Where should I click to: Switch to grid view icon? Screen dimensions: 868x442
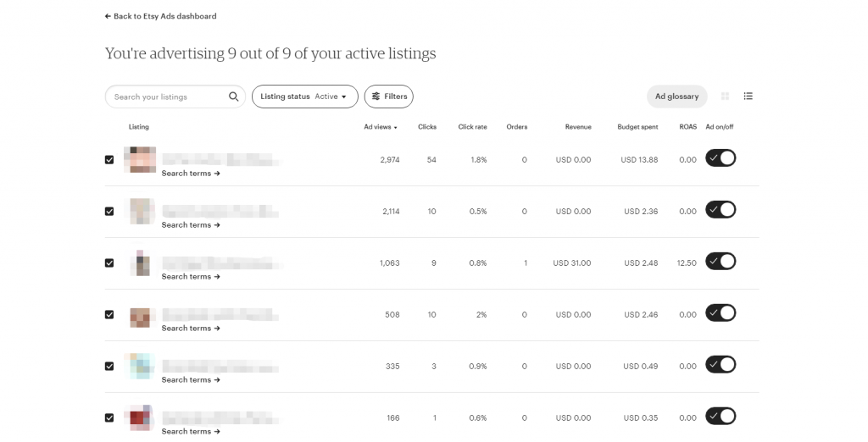point(725,97)
